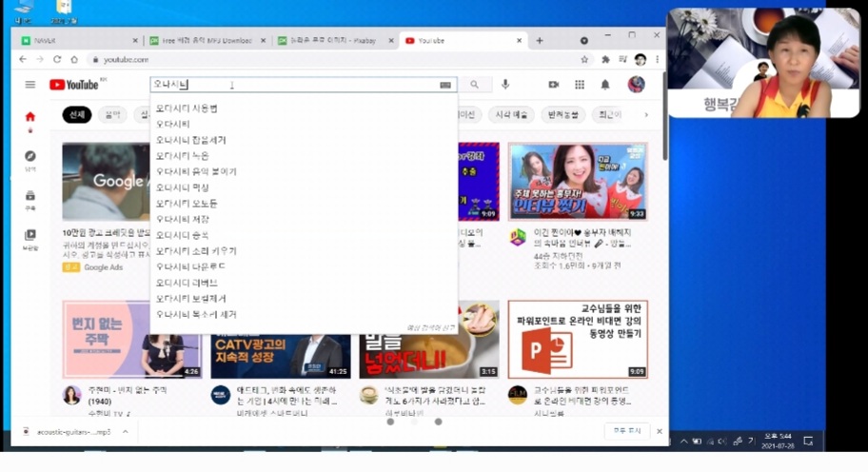
Task: Click the YouTube search magnifier button
Action: pyautogui.click(x=474, y=85)
